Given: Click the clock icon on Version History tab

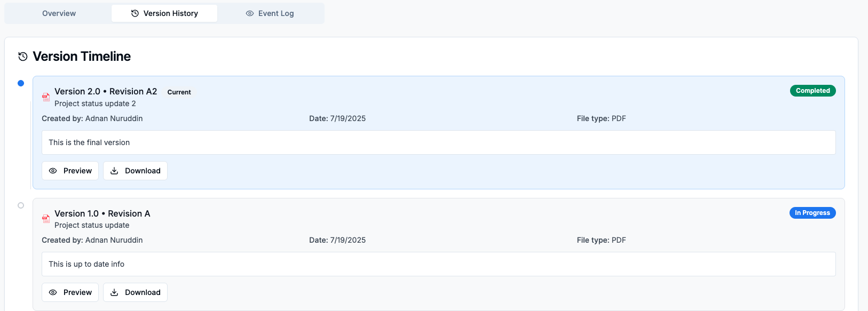Looking at the screenshot, I should point(135,13).
